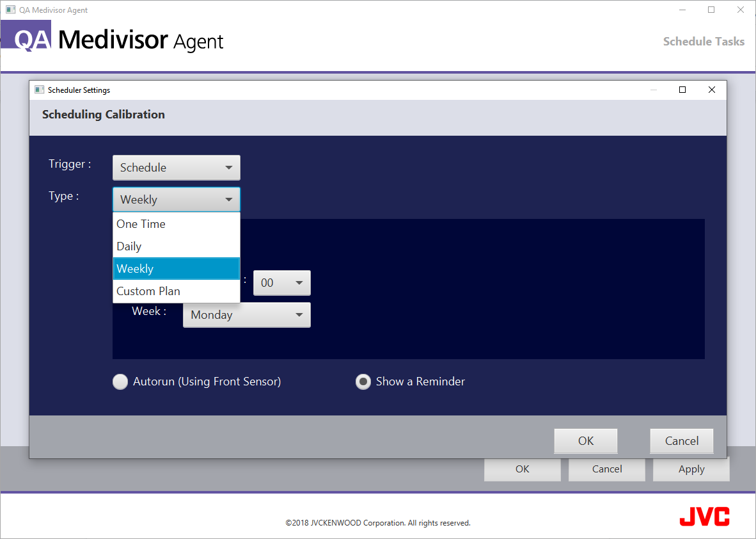The image size is (756, 539).
Task: Click Cancel in the main Medivisor window
Action: click(x=607, y=469)
